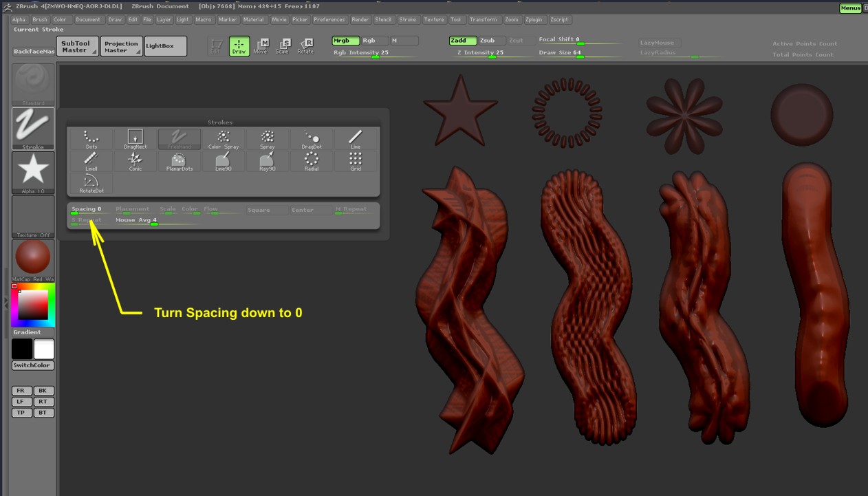Select the Line stroke type
Viewport: 868px width, 496px height.
355,138
